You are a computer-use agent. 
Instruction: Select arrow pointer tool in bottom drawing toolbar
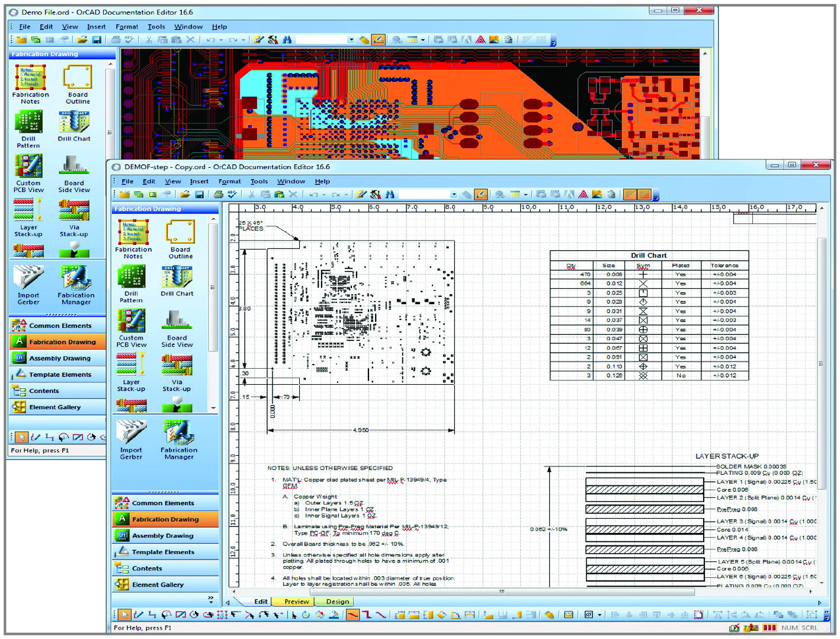pyautogui.click(x=124, y=615)
